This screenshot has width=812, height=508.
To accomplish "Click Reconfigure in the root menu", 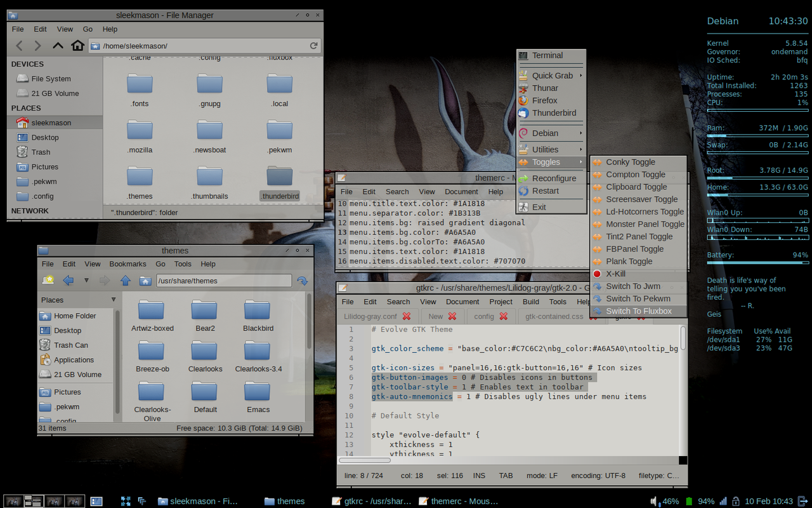I will (551, 178).
